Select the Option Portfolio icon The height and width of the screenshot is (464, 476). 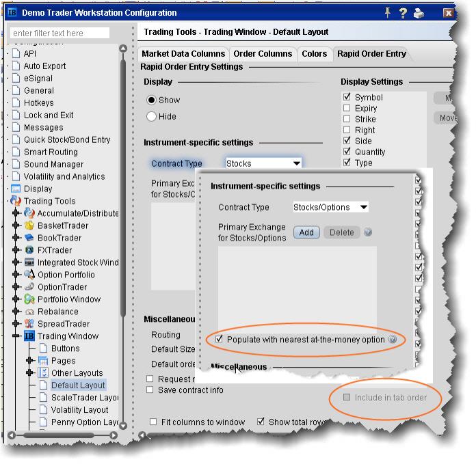pos(29,274)
